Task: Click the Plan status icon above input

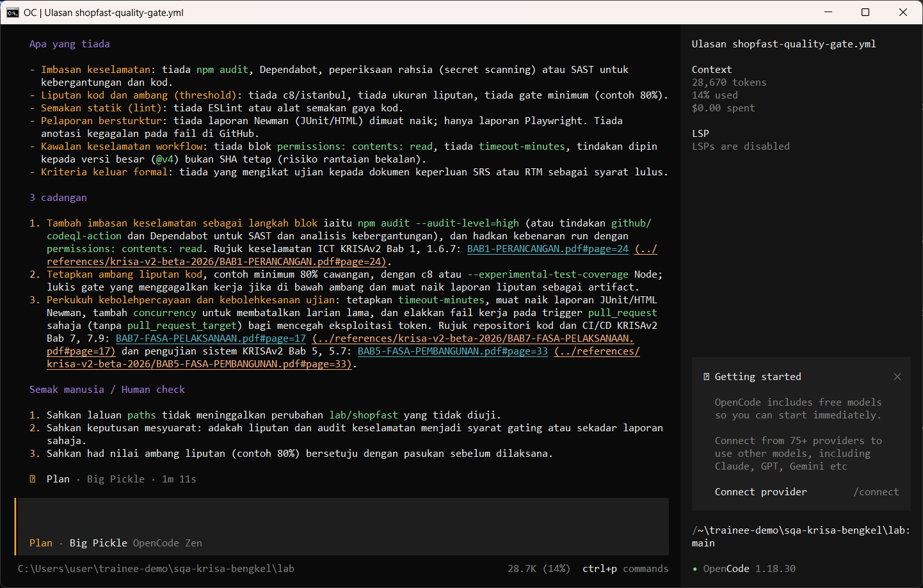Action: (33, 479)
